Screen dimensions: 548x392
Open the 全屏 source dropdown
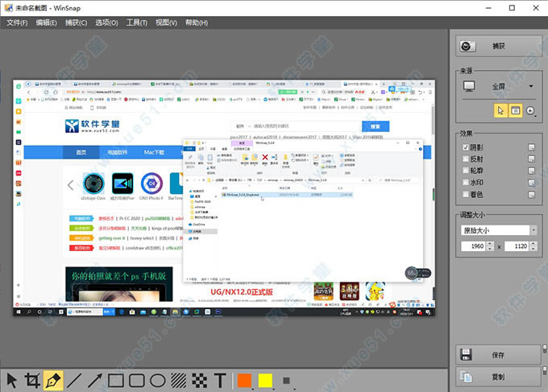pyautogui.click(x=531, y=86)
